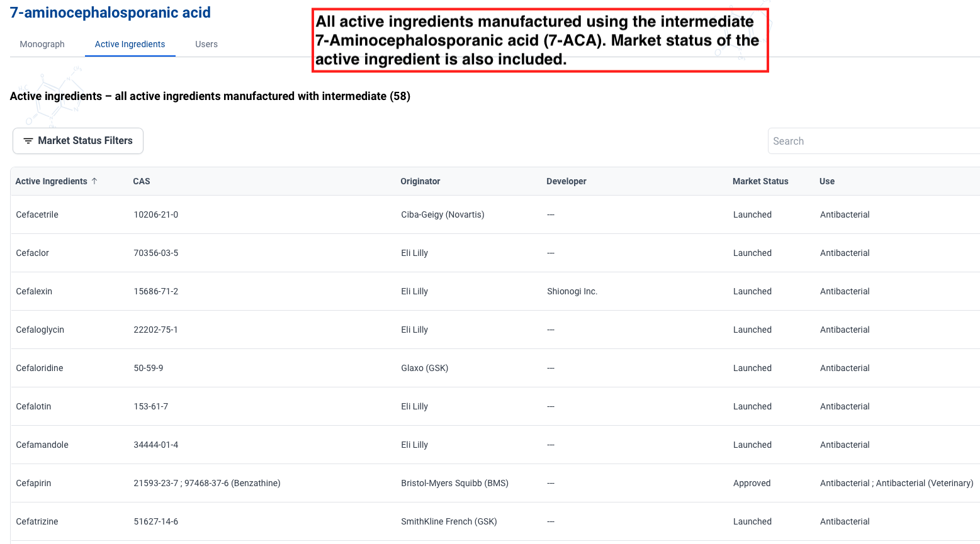The width and height of the screenshot is (980, 544).
Task: Sort by the Originator column header
Action: [420, 181]
